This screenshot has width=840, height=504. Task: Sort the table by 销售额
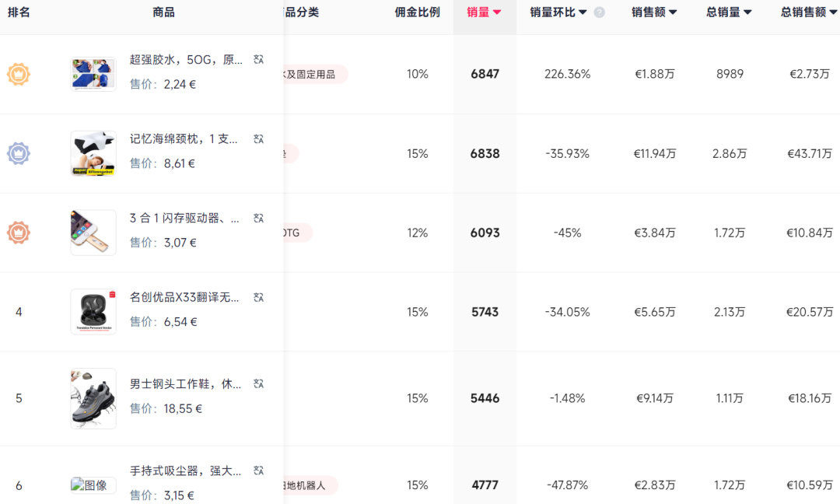pos(673,12)
